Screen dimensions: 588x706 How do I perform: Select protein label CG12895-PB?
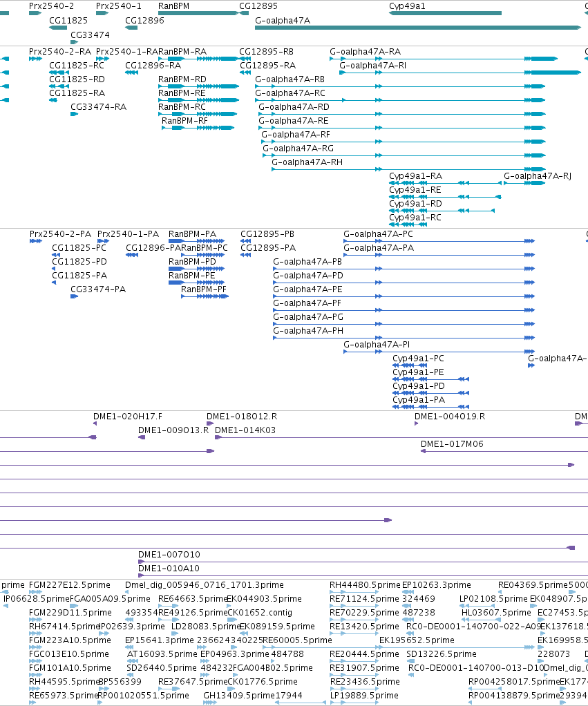[267, 234]
